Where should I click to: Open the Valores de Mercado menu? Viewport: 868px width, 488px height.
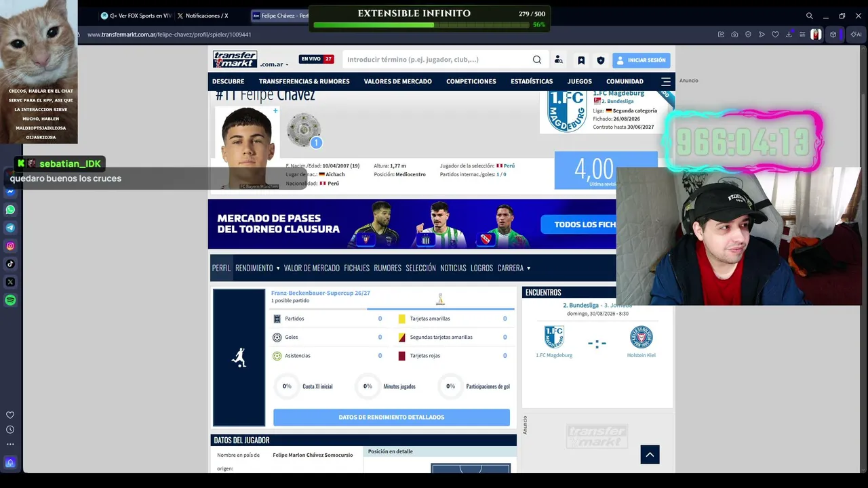397,81
